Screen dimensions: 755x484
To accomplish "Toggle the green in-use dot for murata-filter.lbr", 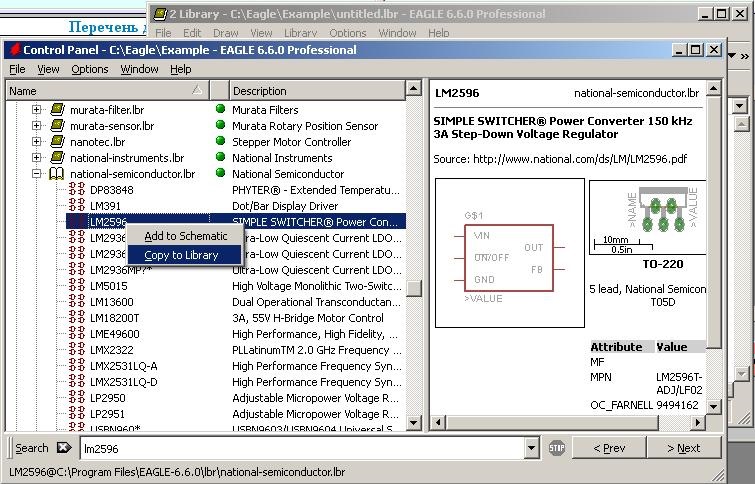I will (x=221, y=109).
